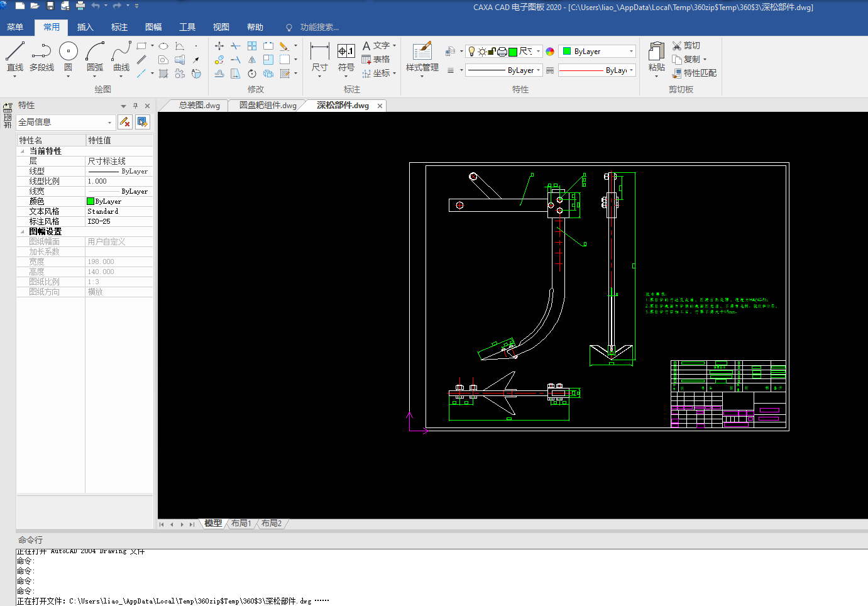The image size is (868, 606).
Task: Collapse the 当前特性 section
Action: (23, 151)
